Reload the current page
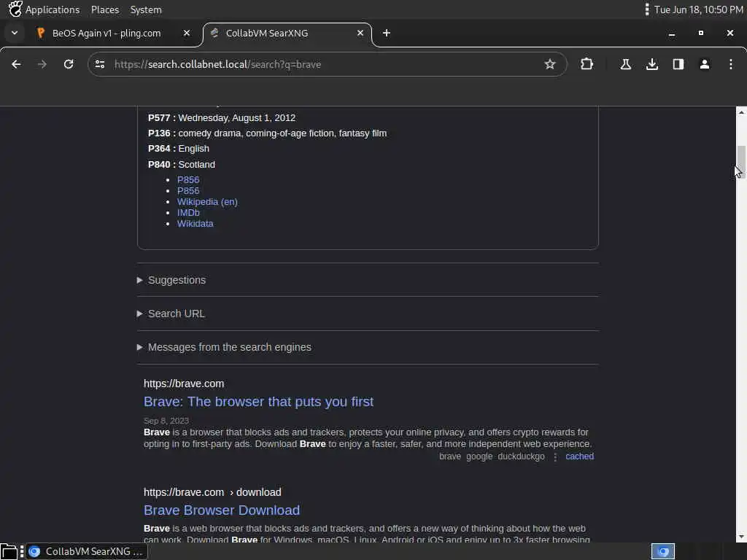Viewport: 747px width, 560px height. point(69,64)
